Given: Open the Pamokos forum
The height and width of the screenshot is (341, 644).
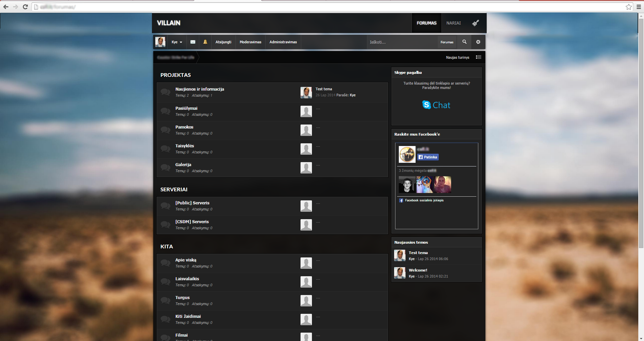Looking at the screenshot, I should click(184, 127).
